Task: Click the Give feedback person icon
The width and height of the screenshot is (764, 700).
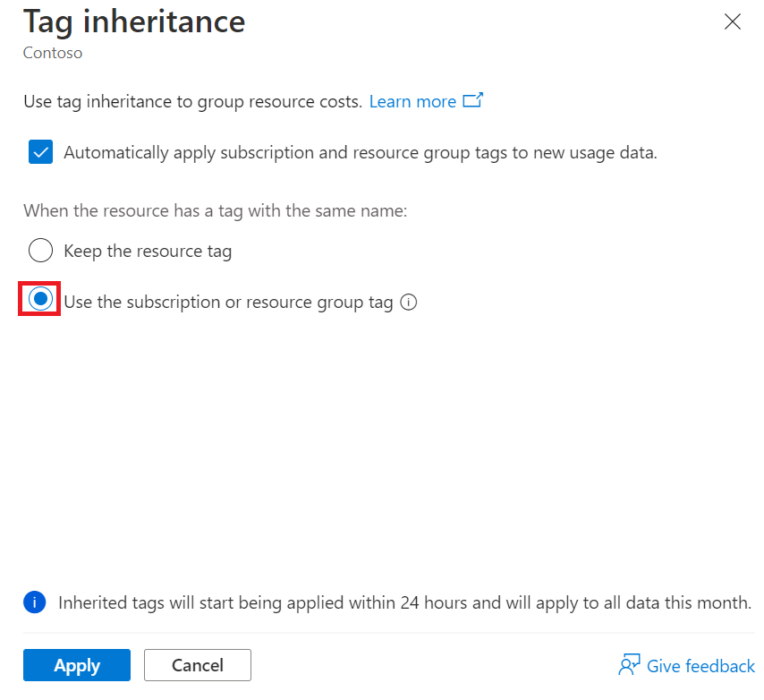Action: point(629,665)
